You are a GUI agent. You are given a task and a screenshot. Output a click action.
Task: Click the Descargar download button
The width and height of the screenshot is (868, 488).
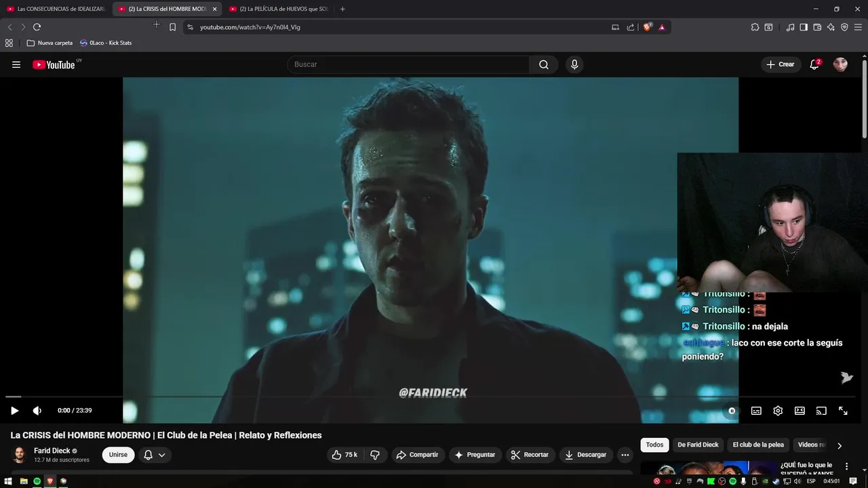[586, 455]
